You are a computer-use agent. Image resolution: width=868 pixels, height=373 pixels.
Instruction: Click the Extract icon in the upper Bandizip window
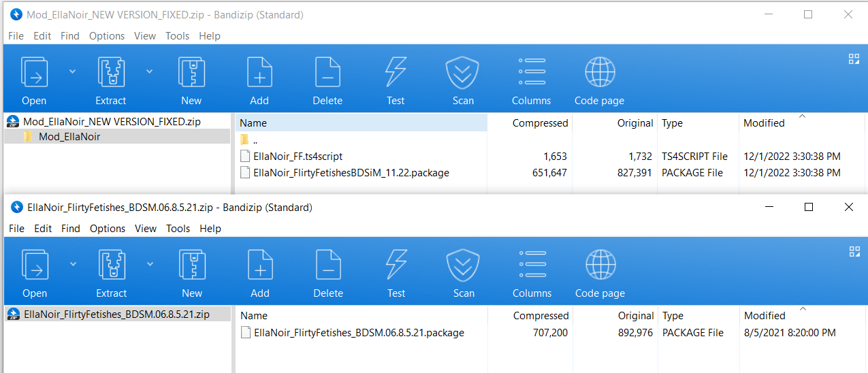coord(110,74)
